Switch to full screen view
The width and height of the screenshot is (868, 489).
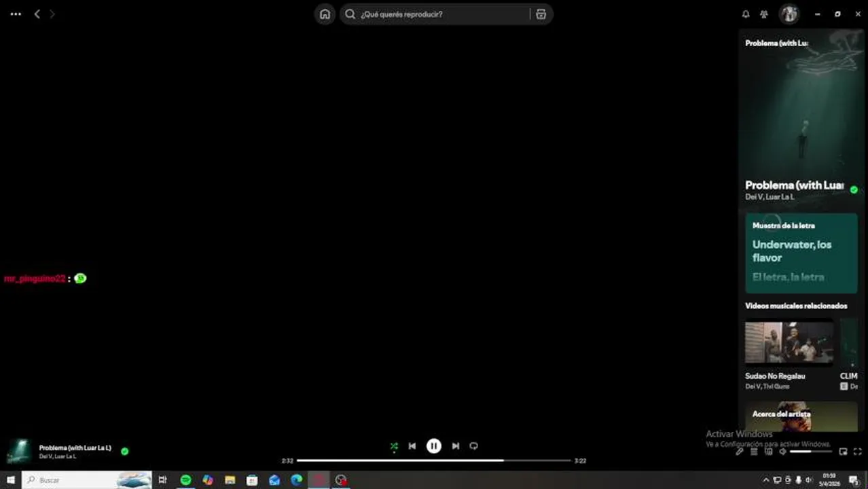[x=857, y=452]
